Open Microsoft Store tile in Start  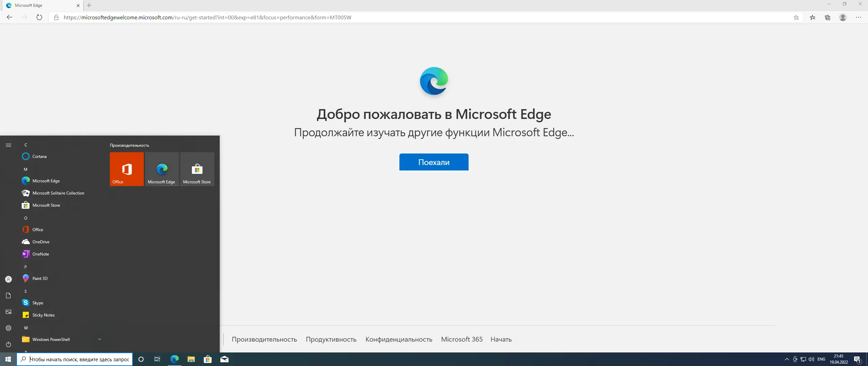click(x=197, y=169)
